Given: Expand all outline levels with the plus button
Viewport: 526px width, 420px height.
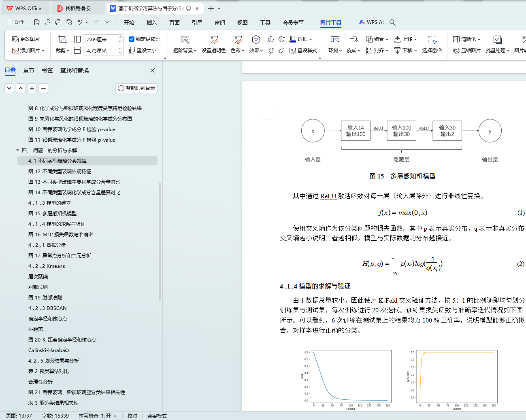Looking at the screenshot, I should (32, 88).
